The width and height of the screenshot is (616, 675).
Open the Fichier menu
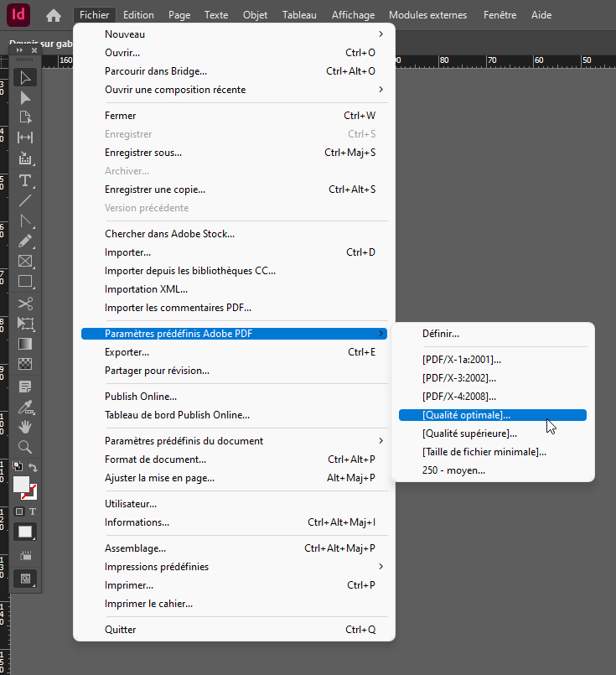click(x=94, y=15)
